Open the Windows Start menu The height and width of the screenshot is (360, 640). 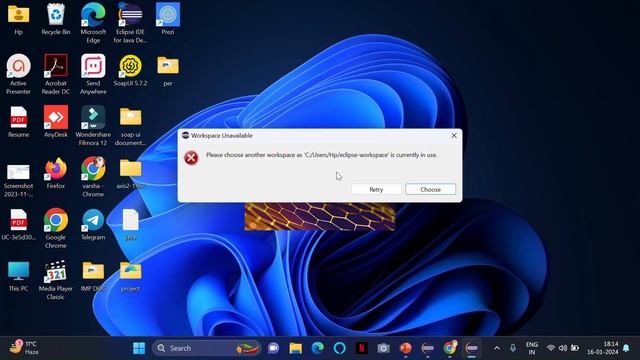pos(139,348)
